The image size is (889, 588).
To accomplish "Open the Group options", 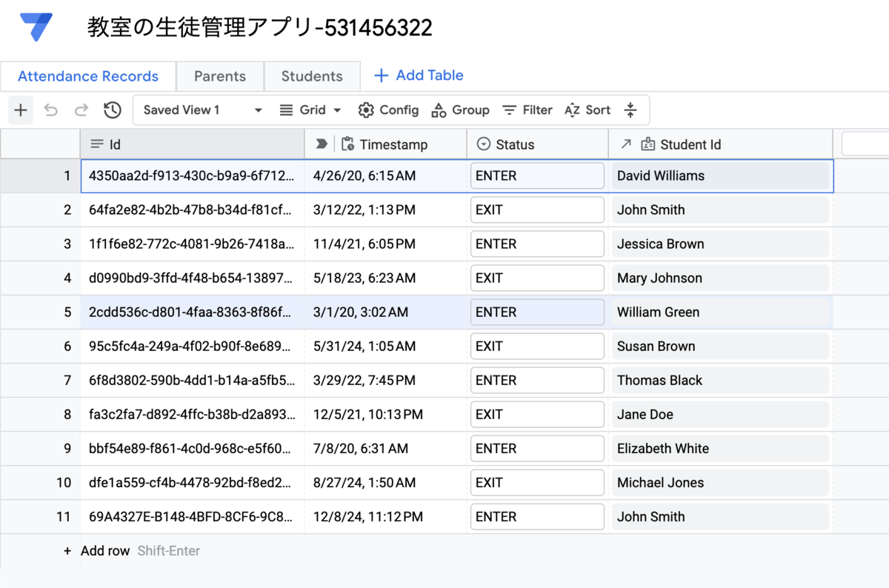I will coord(460,110).
